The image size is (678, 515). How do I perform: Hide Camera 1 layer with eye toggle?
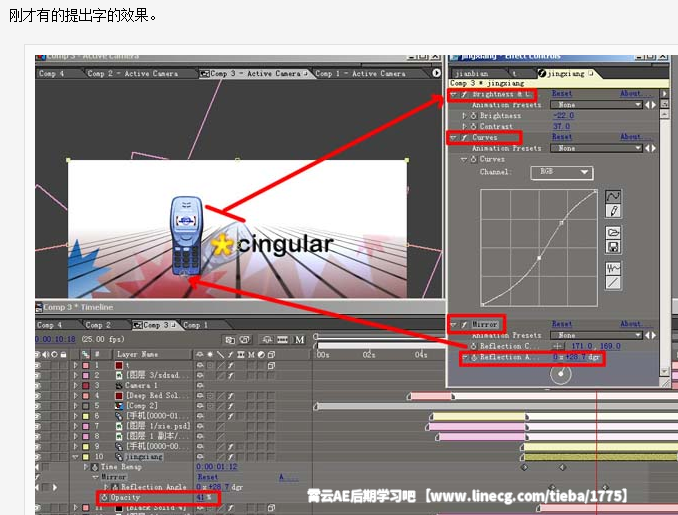(x=38, y=385)
